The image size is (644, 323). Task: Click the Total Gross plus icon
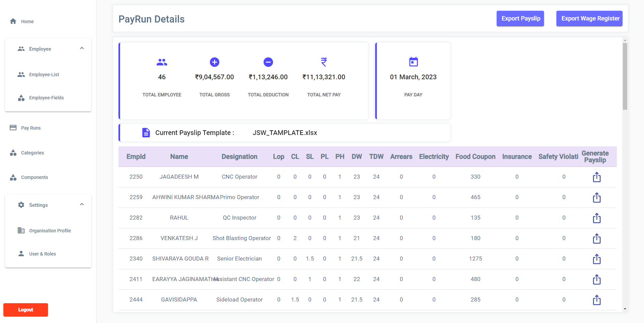tap(214, 62)
